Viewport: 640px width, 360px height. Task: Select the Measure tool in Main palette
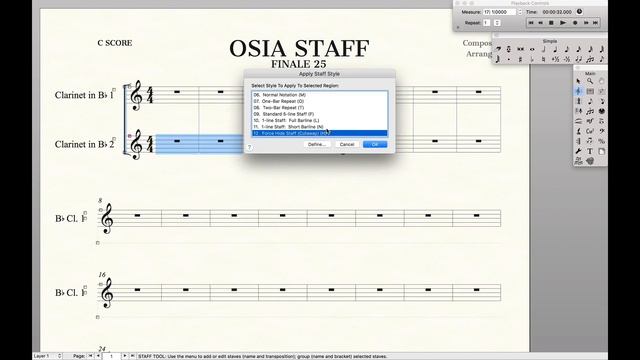[x=590, y=91]
